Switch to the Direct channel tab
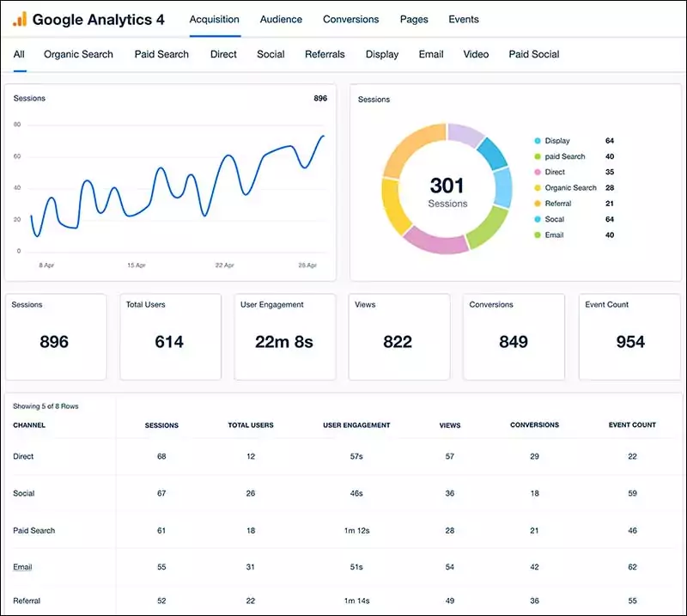Viewport: 687px width, 616px height. pos(223,54)
